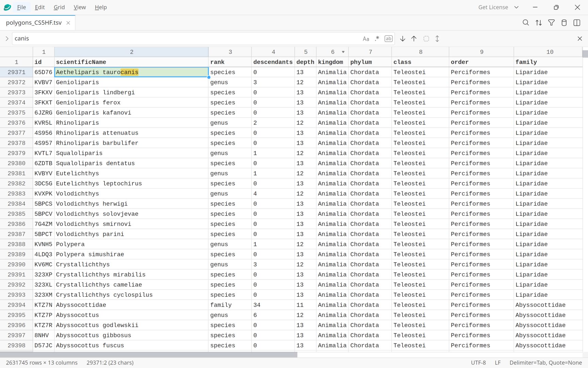Toggle the split view panel icon
The height and width of the screenshot is (368, 588).
point(577,23)
